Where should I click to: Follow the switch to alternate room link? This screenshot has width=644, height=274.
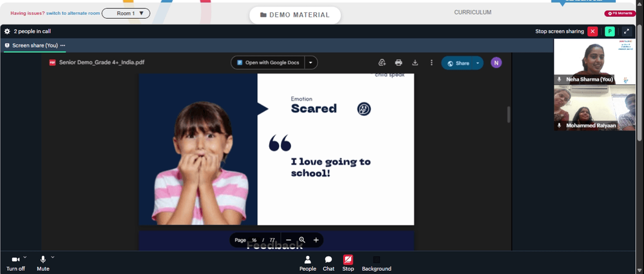coord(73,13)
